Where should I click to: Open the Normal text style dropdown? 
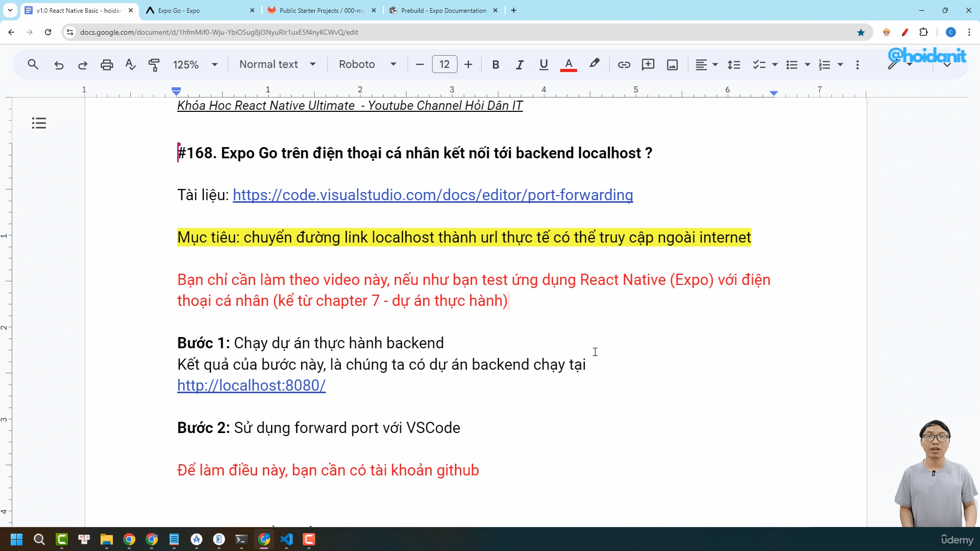(x=277, y=64)
